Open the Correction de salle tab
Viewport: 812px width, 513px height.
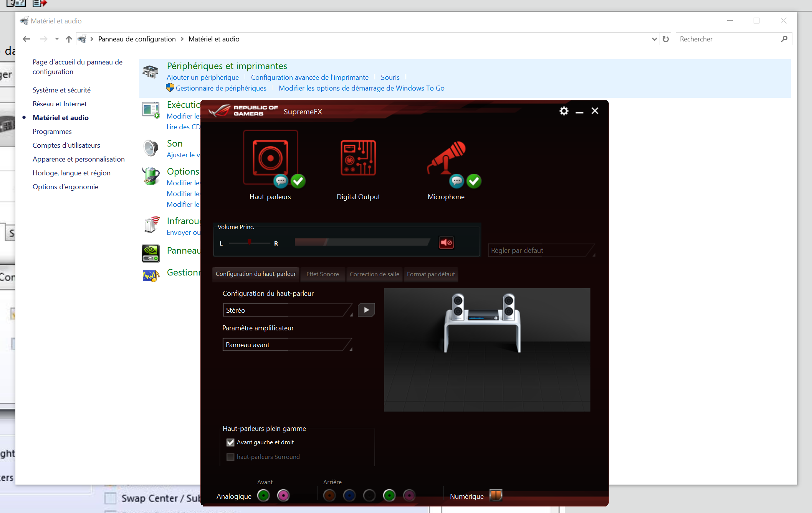374,274
